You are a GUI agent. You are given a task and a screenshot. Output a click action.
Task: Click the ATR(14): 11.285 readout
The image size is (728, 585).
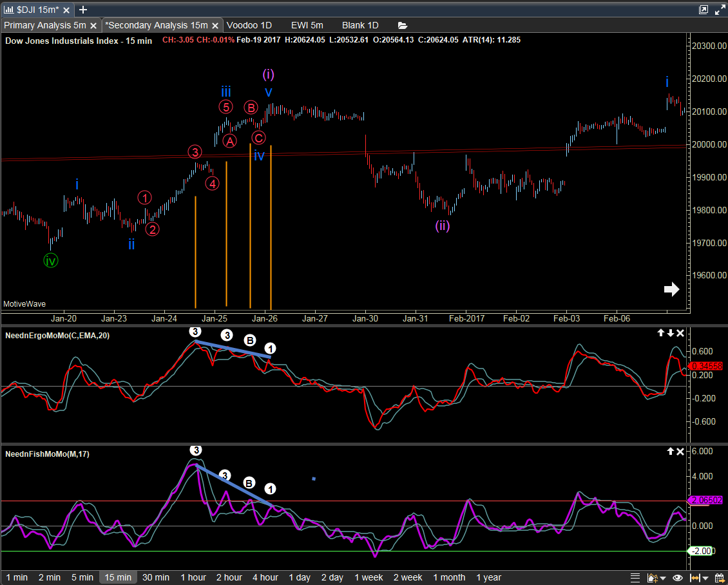coord(492,40)
